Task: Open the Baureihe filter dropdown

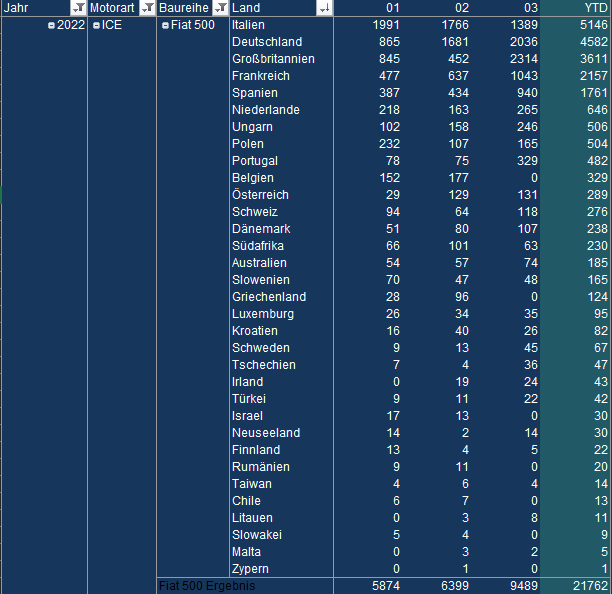Action: pyautogui.click(x=219, y=8)
